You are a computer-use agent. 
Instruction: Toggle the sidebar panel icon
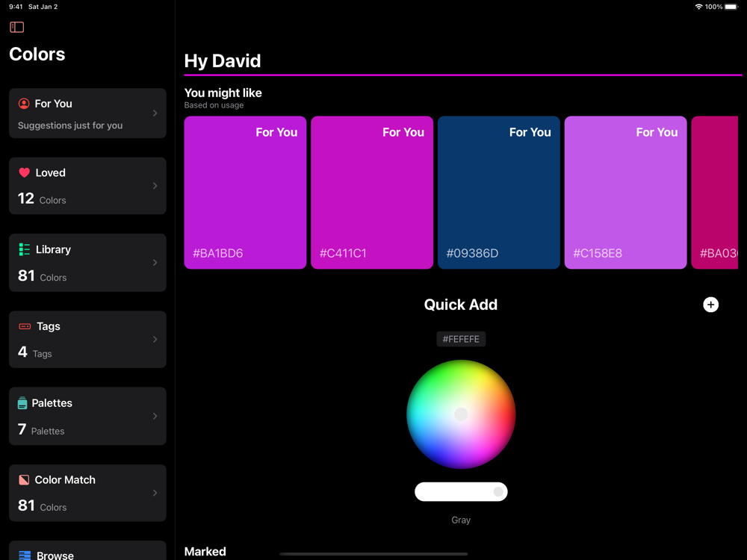click(x=16, y=28)
